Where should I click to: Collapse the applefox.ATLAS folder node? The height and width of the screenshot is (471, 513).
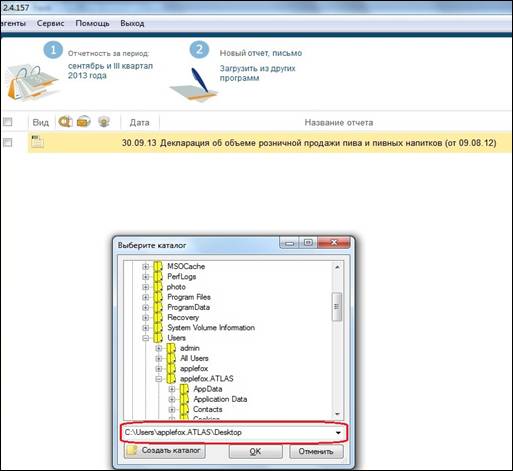click(159, 379)
